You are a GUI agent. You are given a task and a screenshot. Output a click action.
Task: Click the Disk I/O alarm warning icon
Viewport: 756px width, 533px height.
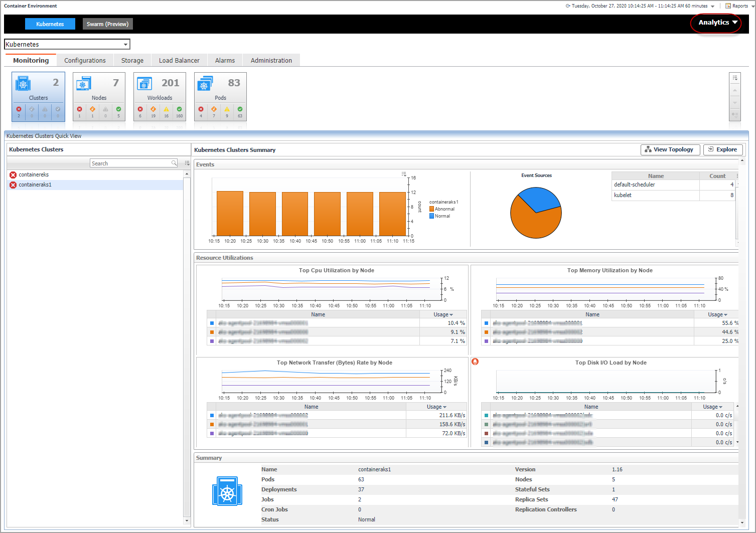tap(475, 362)
